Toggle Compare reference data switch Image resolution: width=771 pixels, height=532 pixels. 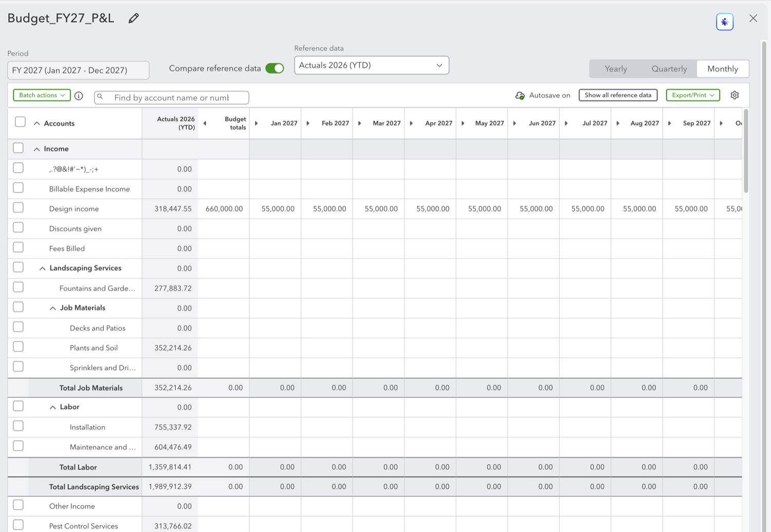click(x=274, y=68)
